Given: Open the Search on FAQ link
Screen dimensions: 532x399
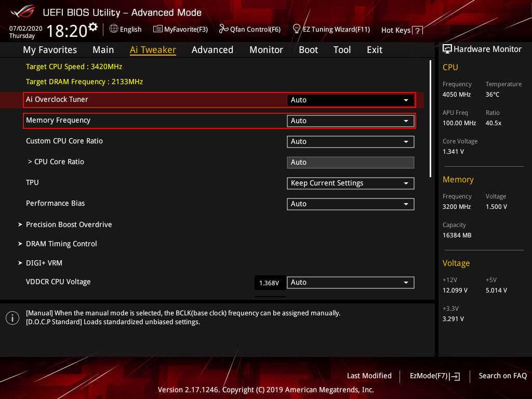Looking at the screenshot, I should [502, 376].
